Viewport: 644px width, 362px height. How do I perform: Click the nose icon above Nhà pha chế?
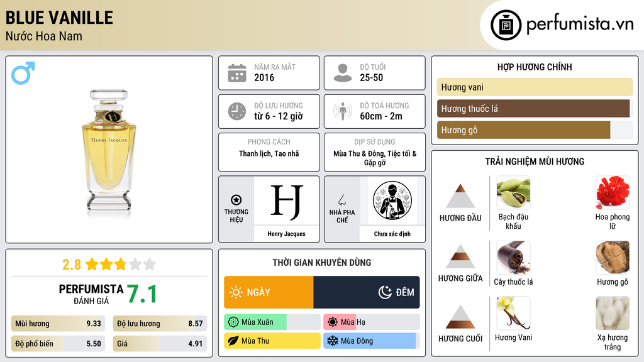click(341, 200)
